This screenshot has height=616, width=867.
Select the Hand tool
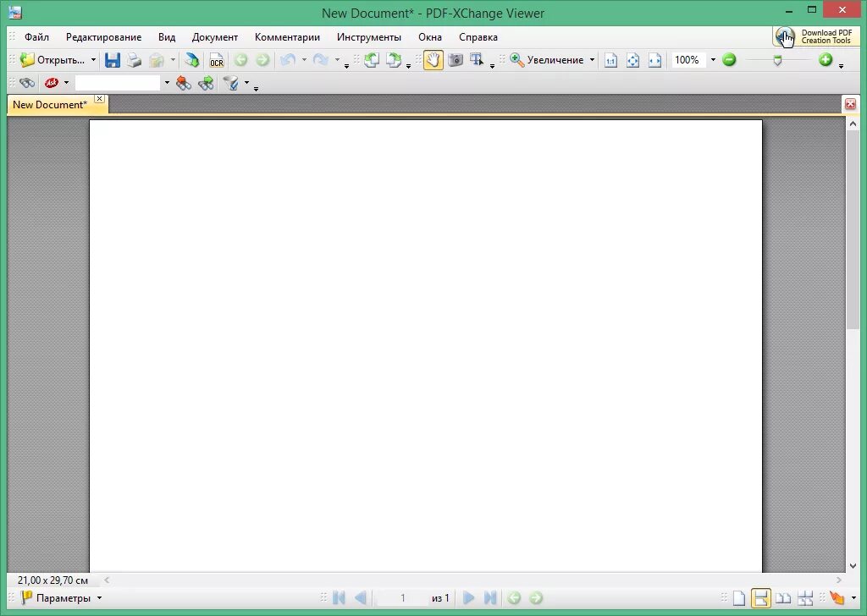[433, 60]
